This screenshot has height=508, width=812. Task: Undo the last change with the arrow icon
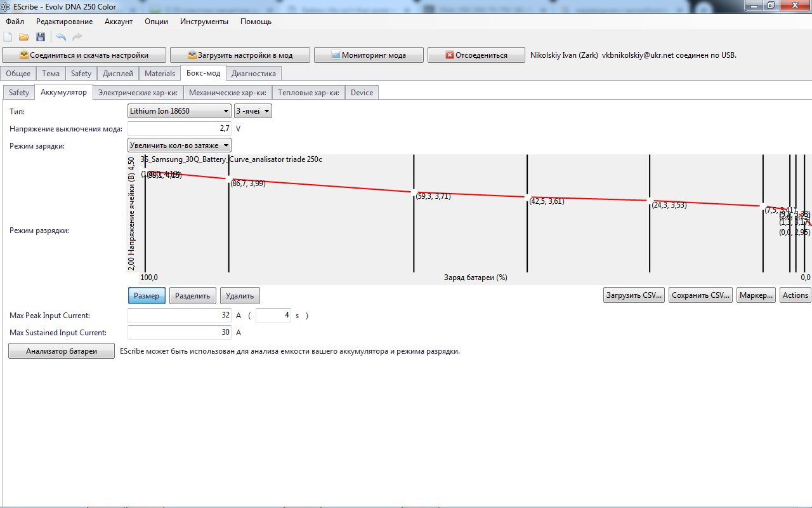click(x=61, y=37)
